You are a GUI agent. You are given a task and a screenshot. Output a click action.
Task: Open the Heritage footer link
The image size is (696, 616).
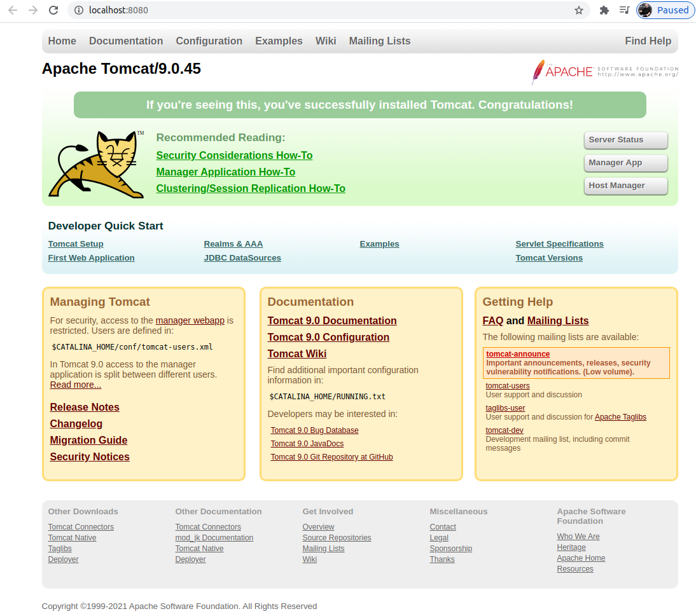(x=571, y=548)
